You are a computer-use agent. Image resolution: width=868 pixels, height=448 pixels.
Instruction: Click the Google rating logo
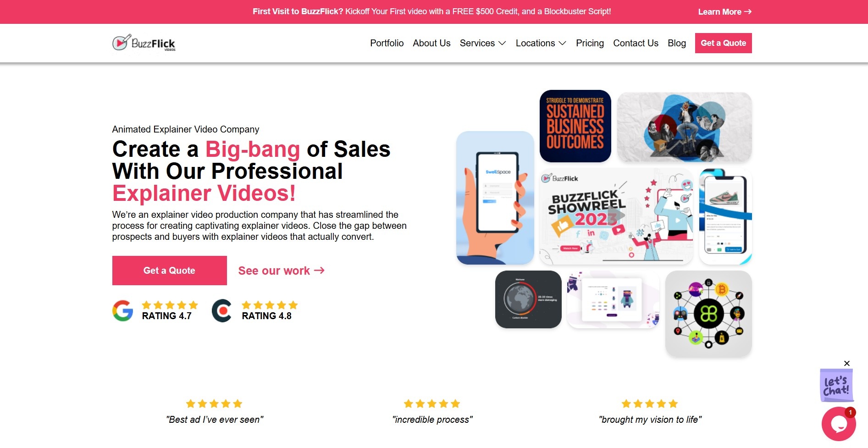pos(122,311)
